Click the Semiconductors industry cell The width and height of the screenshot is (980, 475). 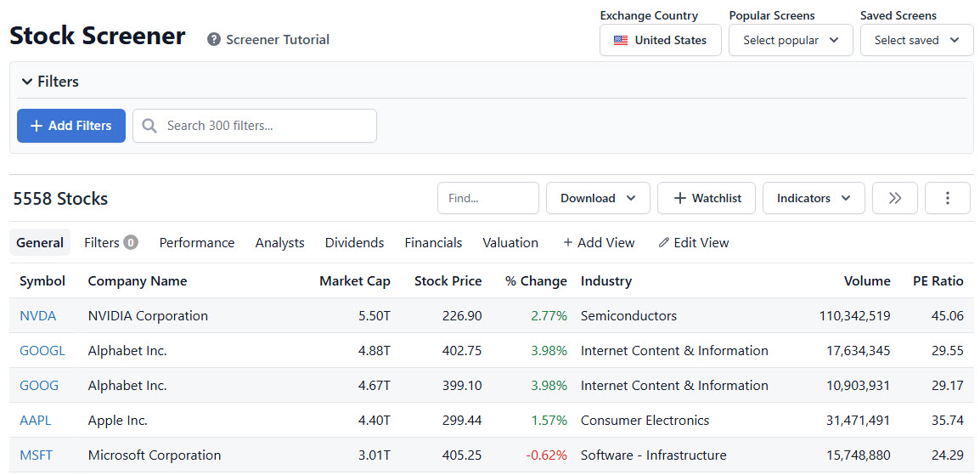pyautogui.click(x=628, y=315)
